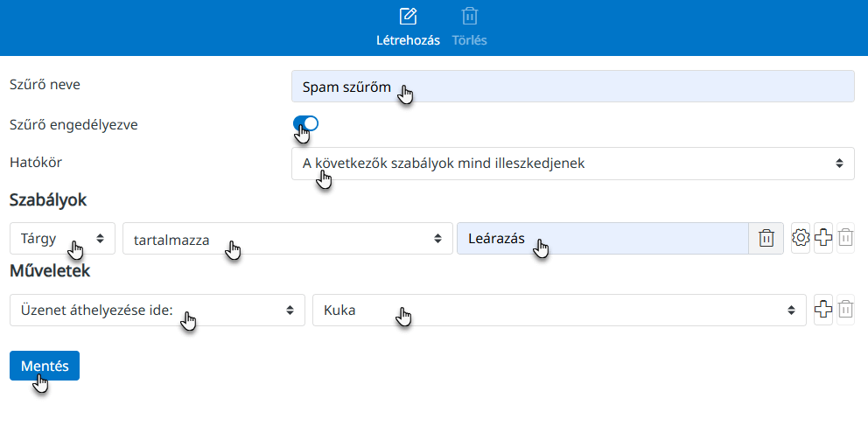
Task: Add a new action with the Műveletek plus icon
Action: pos(822,310)
